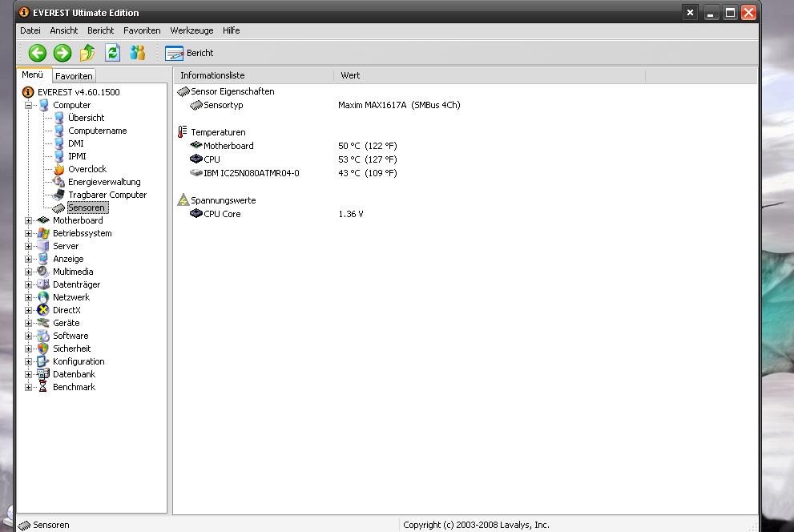Viewport: 794px width, 532px height.
Task: Select the Computername tree item
Action: 97,131
